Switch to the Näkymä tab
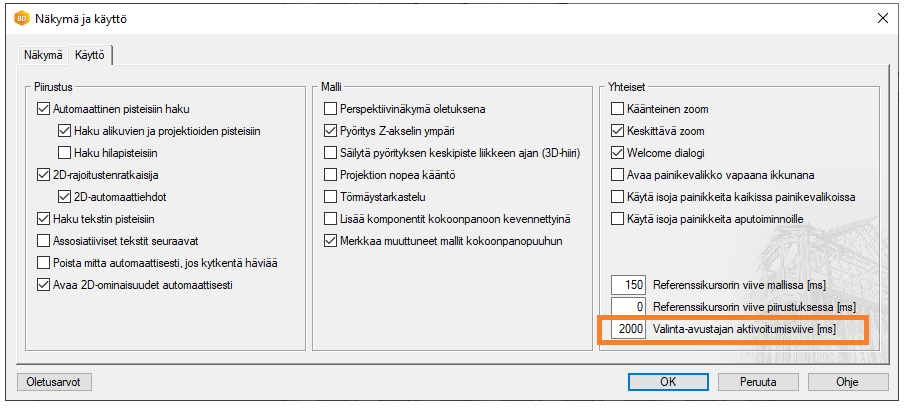This screenshot has height=410, width=905. [43, 55]
